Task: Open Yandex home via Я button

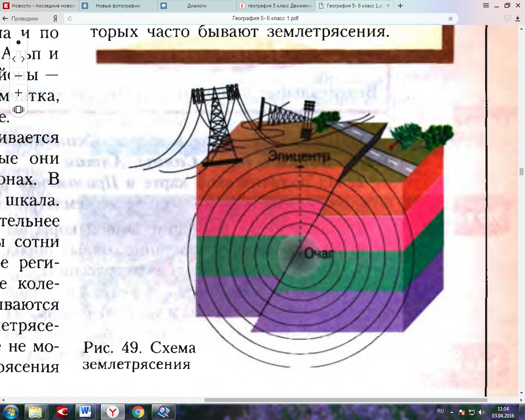Action: [55, 18]
